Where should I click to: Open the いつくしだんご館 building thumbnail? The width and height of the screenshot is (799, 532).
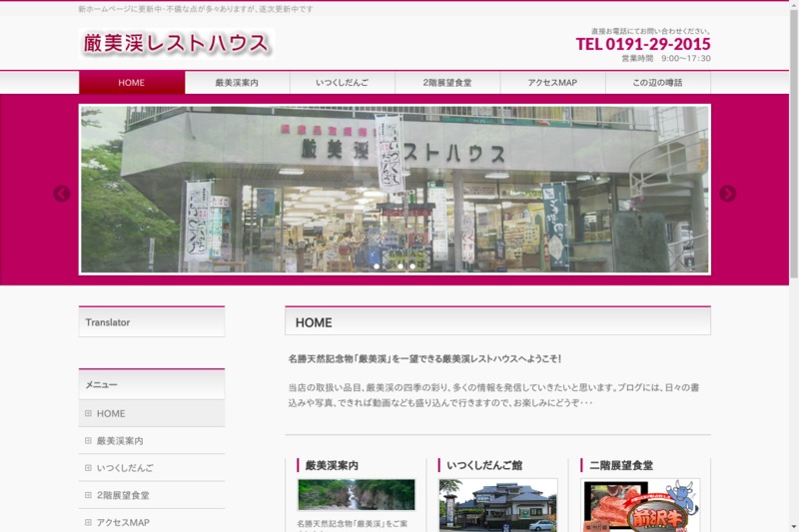pos(498,504)
